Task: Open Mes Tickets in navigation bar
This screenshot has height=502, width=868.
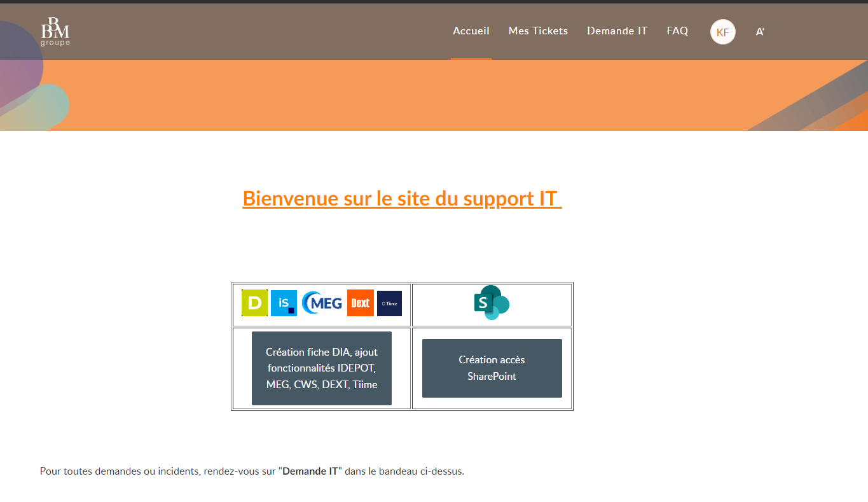Action: coord(538,31)
